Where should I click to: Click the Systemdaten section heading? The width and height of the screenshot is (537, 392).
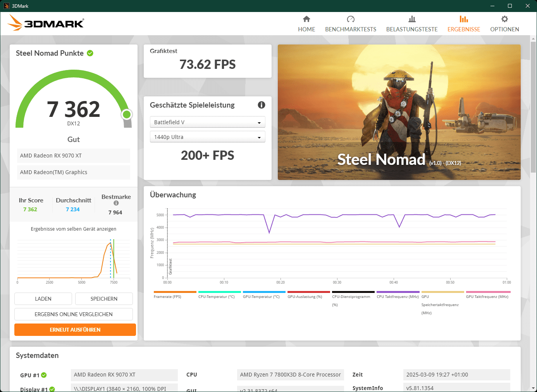click(37, 356)
